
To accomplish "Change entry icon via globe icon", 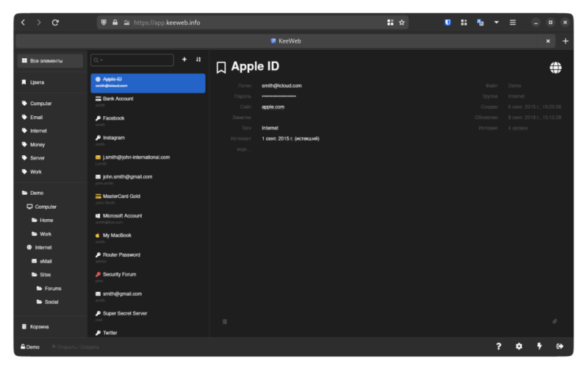I will [556, 68].
